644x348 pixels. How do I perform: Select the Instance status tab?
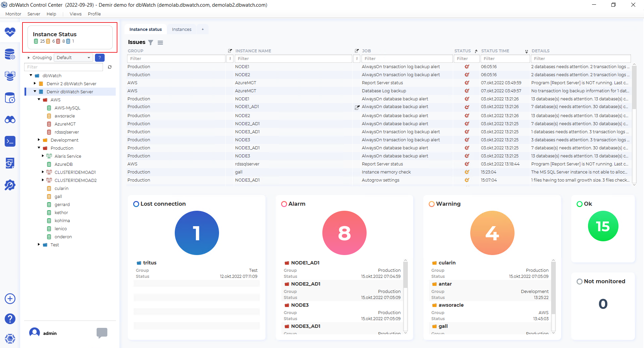click(x=146, y=30)
